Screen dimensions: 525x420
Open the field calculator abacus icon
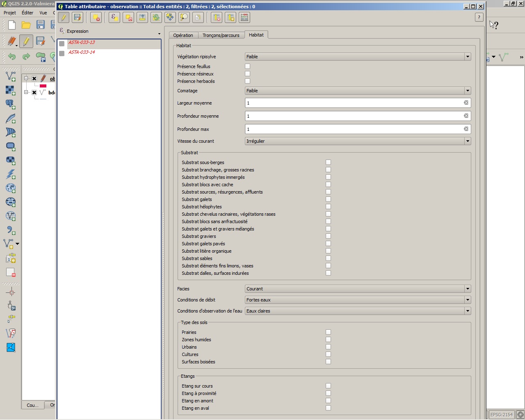pyautogui.click(x=244, y=18)
